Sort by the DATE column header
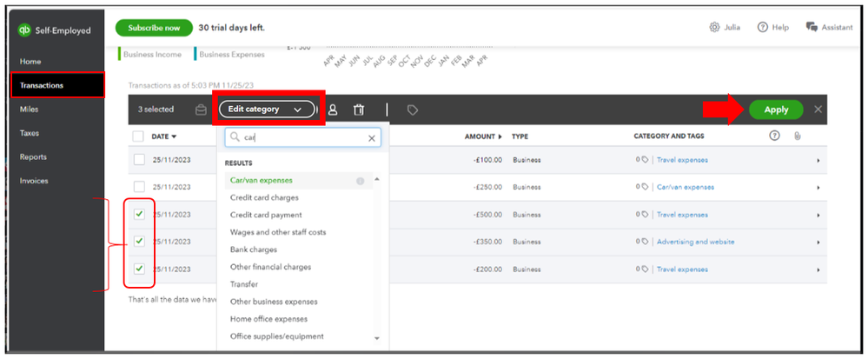Screen dimensions: 868x359 pyautogui.click(x=164, y=136)
